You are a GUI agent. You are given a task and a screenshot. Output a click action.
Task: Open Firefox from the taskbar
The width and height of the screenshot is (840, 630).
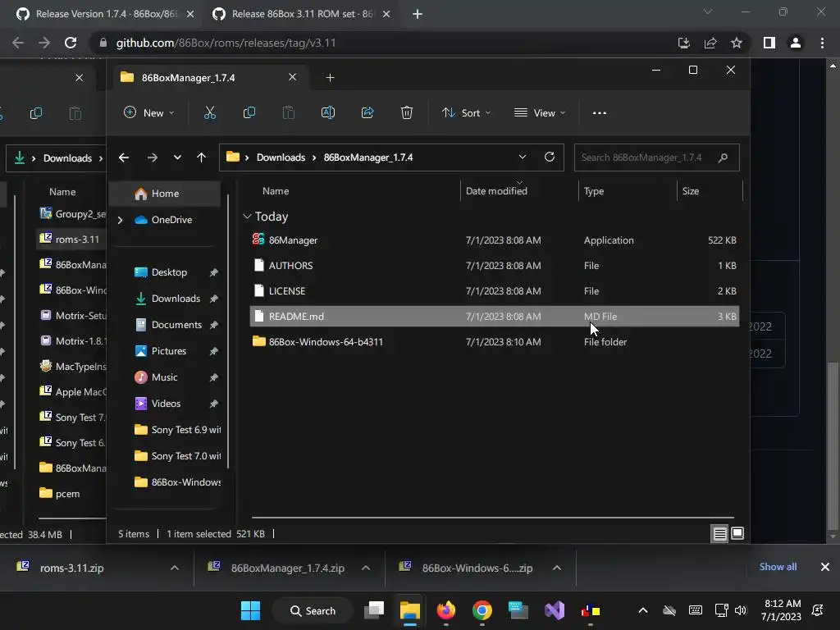[445, 610]
